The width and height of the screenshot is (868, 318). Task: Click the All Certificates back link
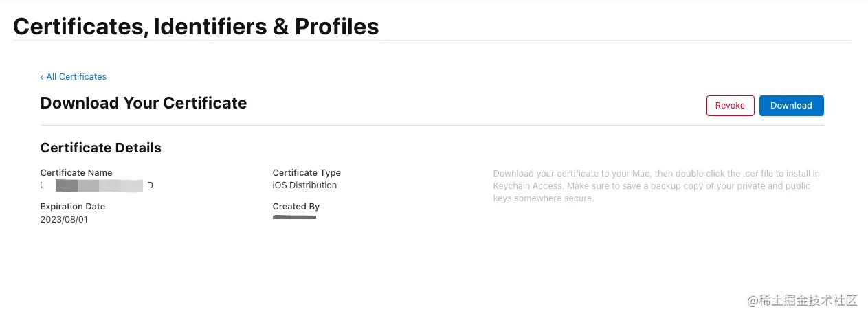76,77
